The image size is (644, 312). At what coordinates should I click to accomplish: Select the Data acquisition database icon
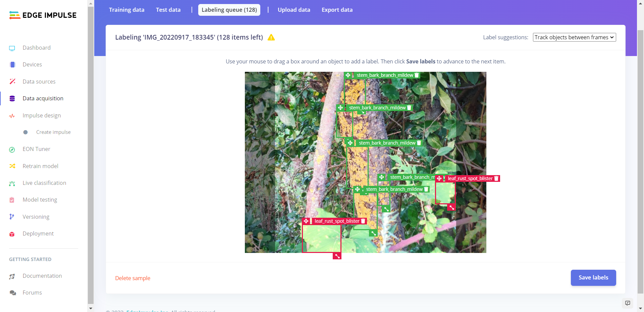[x=12, y=99]
